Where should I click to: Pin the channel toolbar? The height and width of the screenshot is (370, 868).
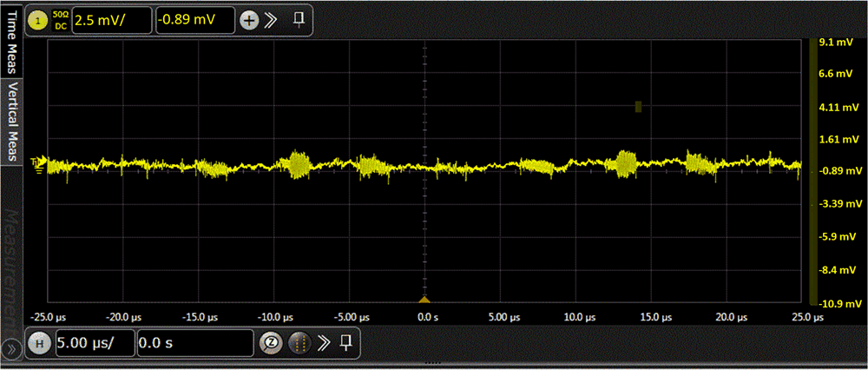298,19
